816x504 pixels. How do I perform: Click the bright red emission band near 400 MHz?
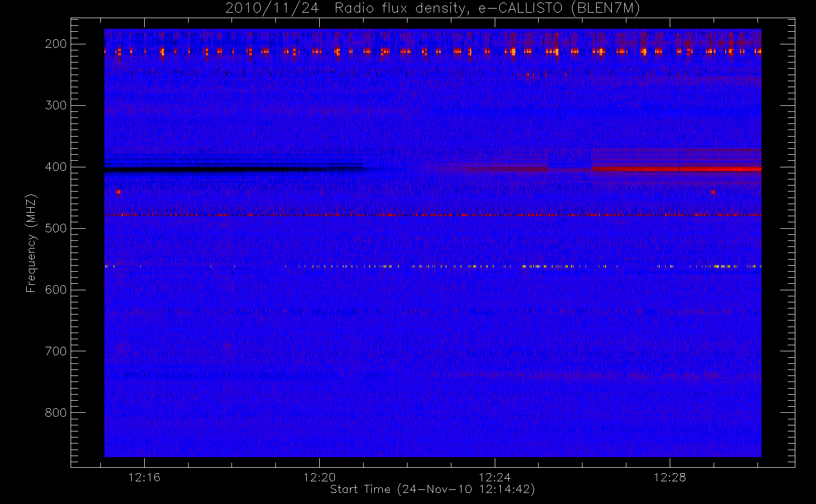point(676,169)
